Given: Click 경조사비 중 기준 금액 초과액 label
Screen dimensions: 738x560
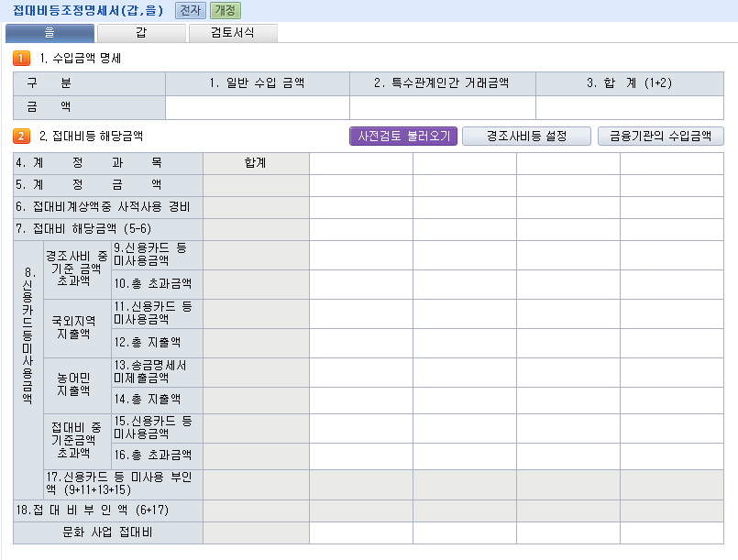Looking at the screenshot, I should tap(77, 269).
